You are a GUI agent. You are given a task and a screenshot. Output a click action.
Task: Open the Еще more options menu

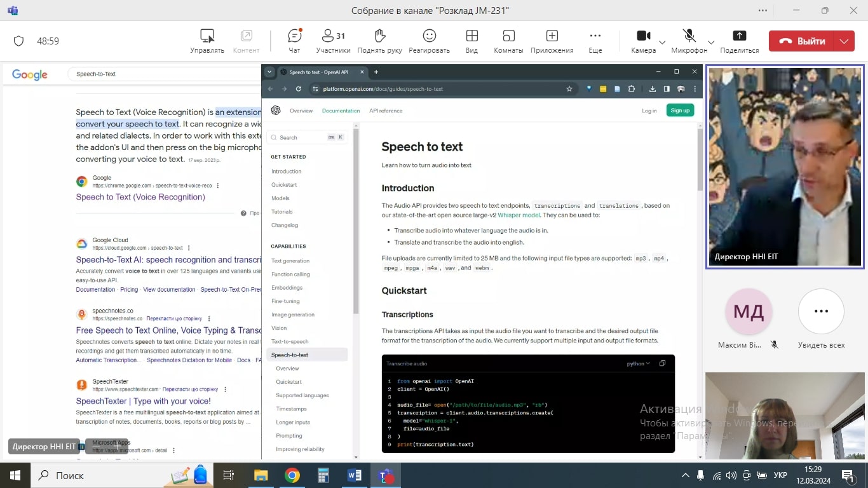[595, 41]
